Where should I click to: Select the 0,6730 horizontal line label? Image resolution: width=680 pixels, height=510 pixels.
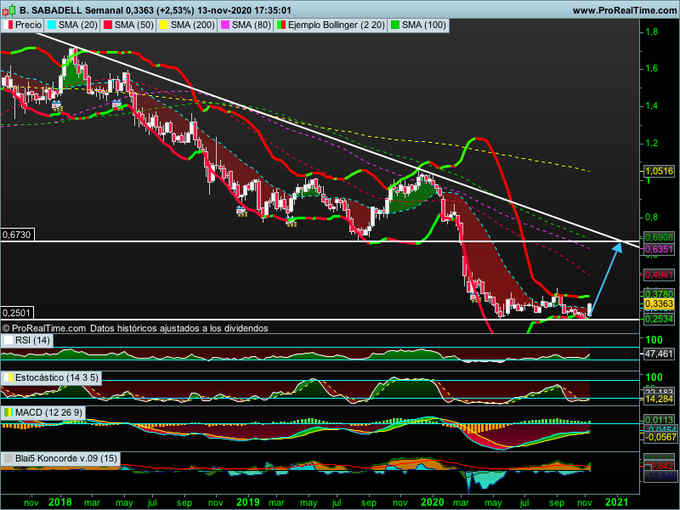(17, 235)
